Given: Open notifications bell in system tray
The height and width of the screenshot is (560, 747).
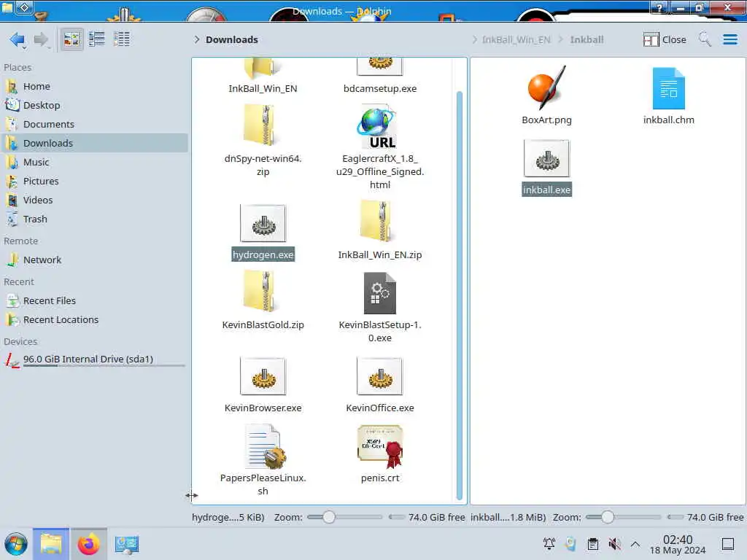Looking at the screenshot, I should click(549, 544).
